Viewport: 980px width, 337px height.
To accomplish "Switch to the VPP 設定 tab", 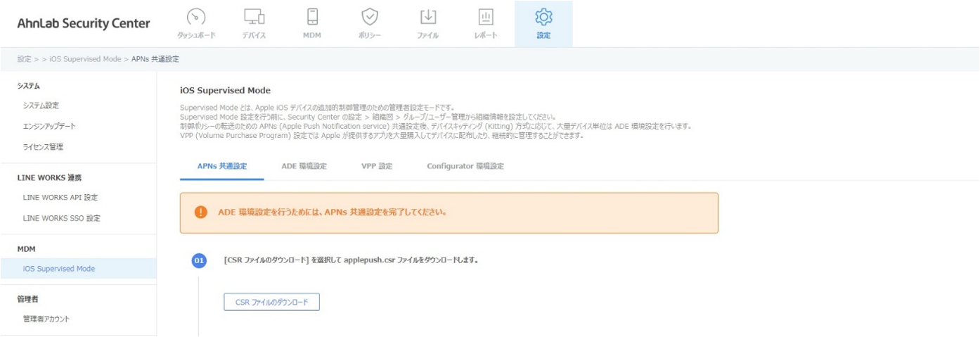I will coord(377,166).
